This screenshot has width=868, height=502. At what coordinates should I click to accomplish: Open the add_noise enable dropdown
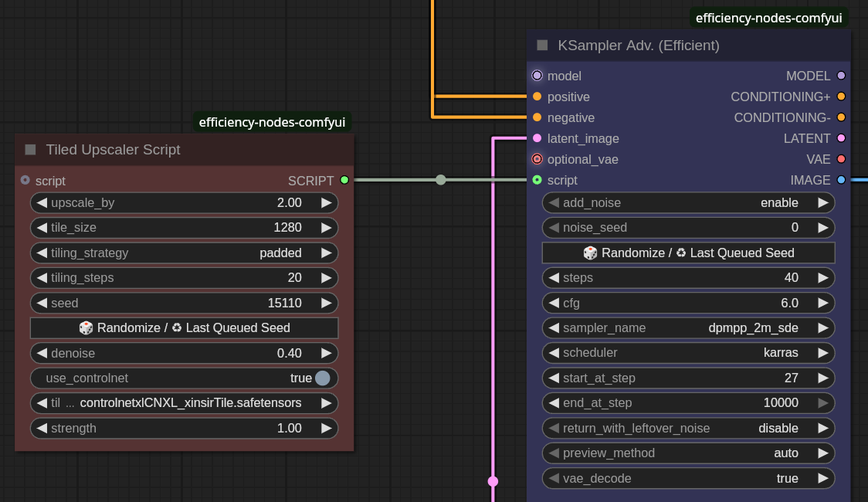[x=688, y=202]
